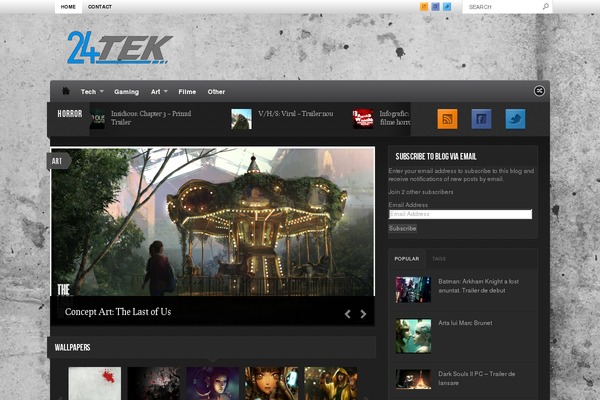
Task: Select the HOME top menu item
Action: (x=68, y=7)
